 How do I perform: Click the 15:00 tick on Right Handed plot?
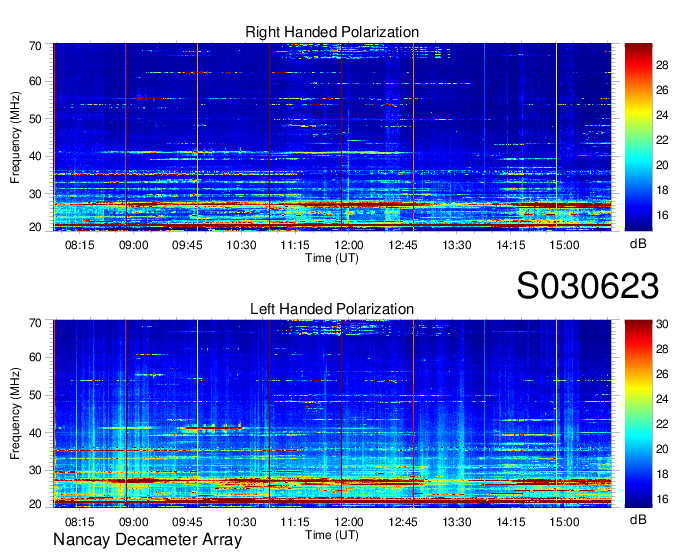click(565, 245)
